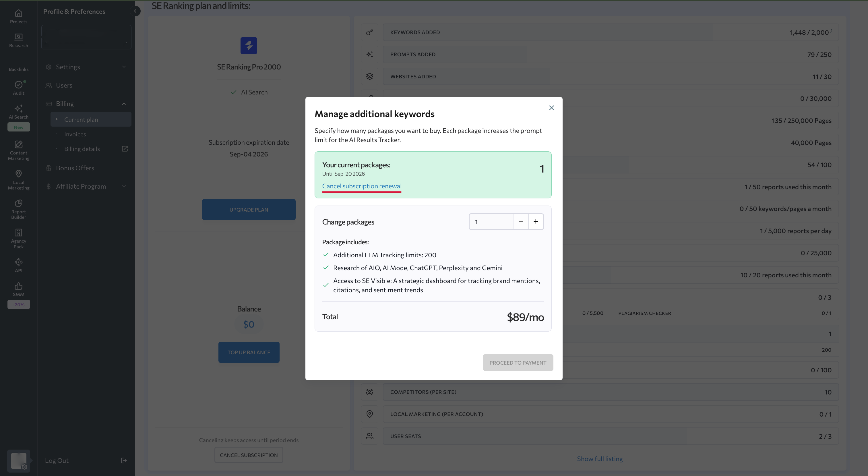The width and height of the screenshot is (868, 476).
Task: Click the people icon beside Competitors
Action: coord(369,392)
